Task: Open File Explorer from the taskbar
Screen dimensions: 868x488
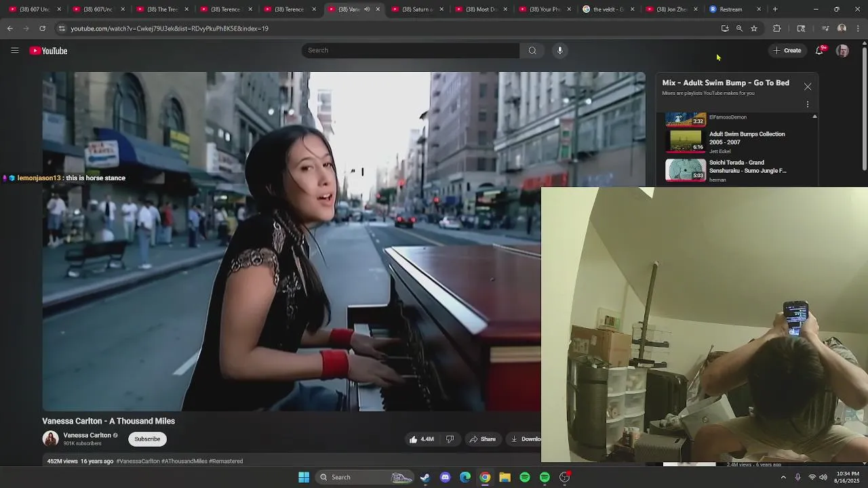Action: point(505,477)
